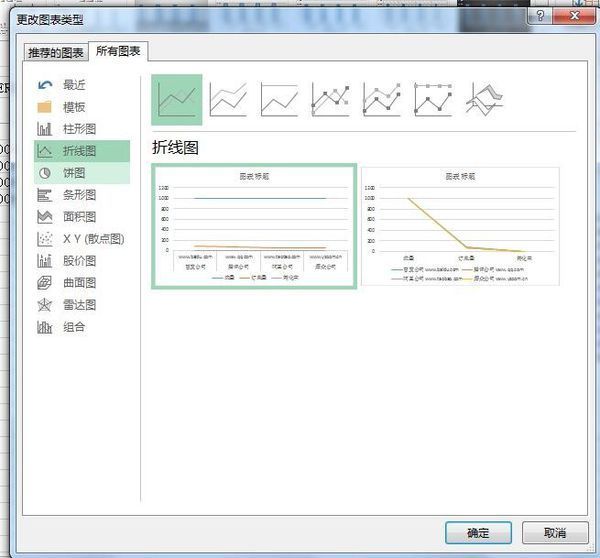The image size is (600, 558).
Task: Select the 曲面图 surface chart category
Action: click(82, 283)
